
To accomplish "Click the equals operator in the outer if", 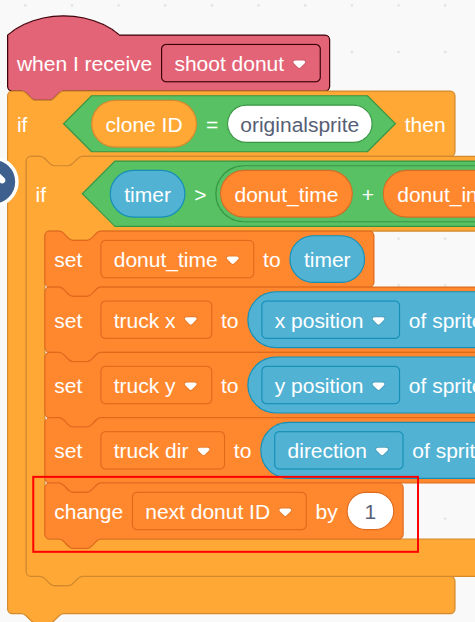I will coord(212,125).
